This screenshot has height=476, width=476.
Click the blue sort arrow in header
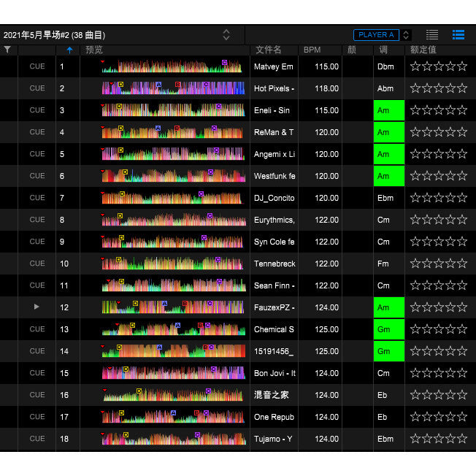coord(69,50)
